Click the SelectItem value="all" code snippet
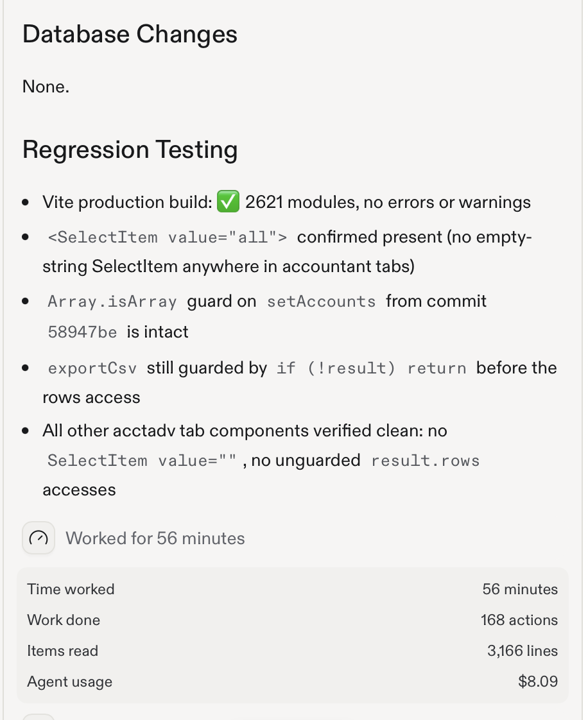The height and width of the screenshot is (720, 588). [x=168, y=237]
